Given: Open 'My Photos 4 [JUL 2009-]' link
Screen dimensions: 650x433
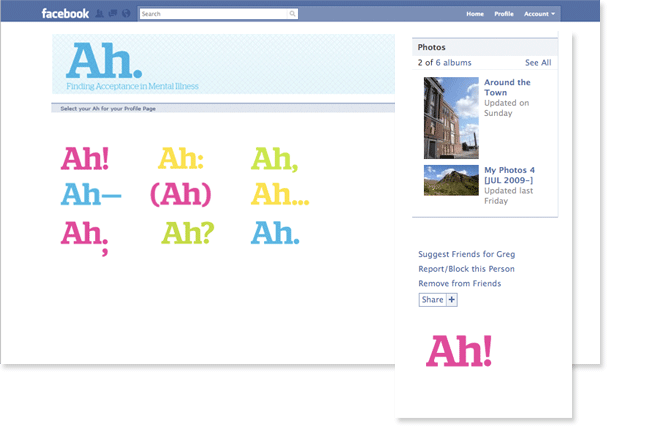Looking at the screenshot, I should pyautogui.click(x=509, y=175).
